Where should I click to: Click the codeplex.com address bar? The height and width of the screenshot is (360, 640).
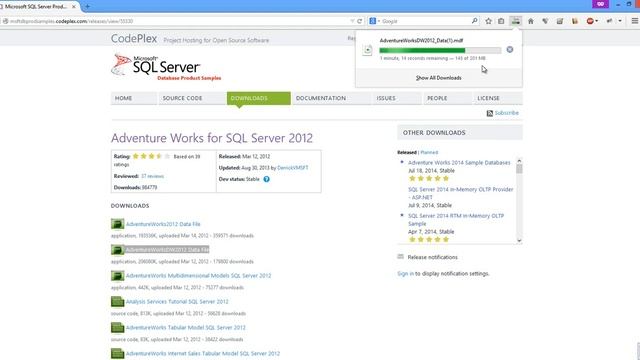pos(176,21)
